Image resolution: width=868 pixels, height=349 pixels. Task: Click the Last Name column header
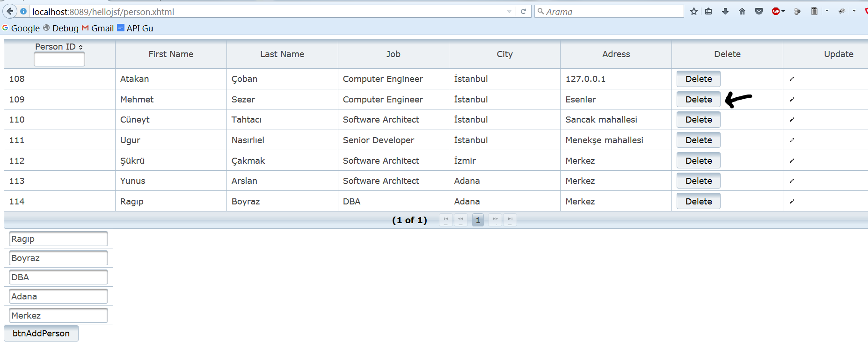coord(282,54)
